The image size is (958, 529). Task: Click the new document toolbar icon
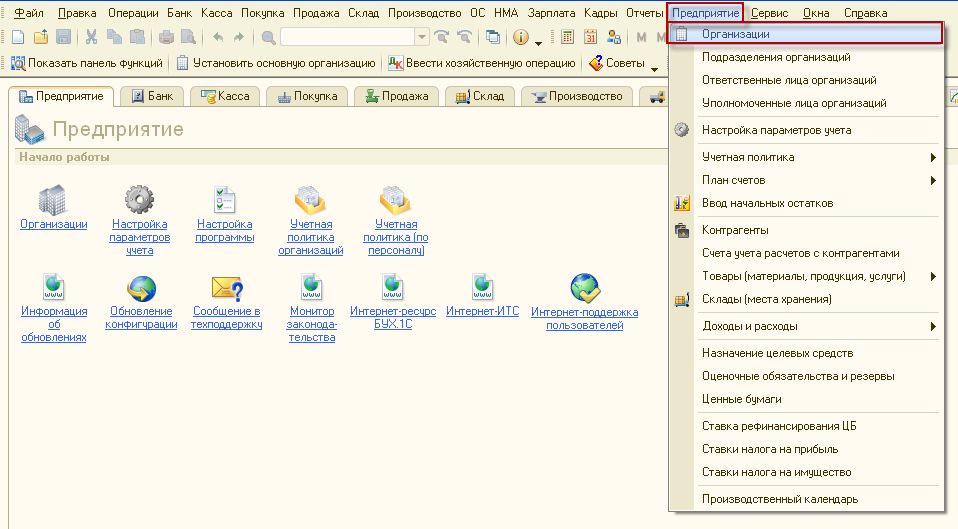(x=17, y=37)
